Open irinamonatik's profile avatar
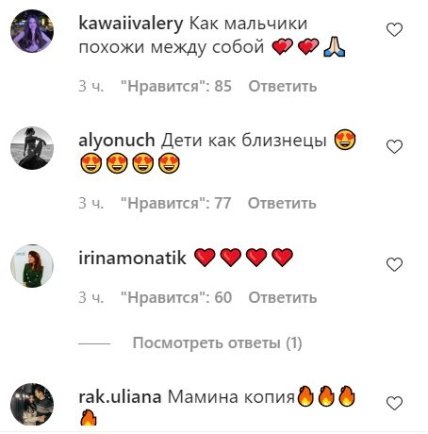This screenshot has width=428, height=434. 32,266
